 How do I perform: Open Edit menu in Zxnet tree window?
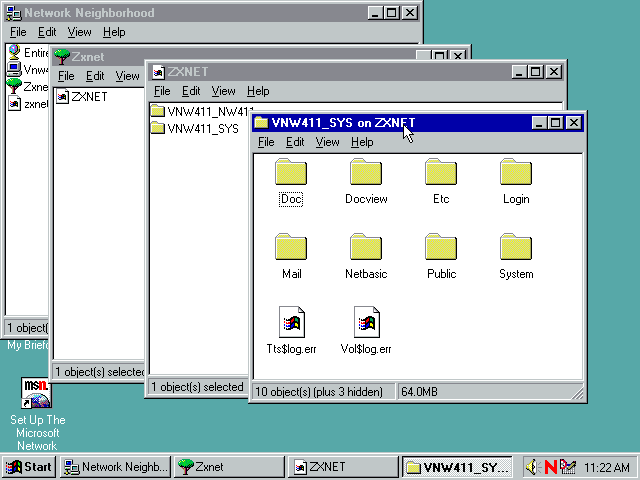95,76
